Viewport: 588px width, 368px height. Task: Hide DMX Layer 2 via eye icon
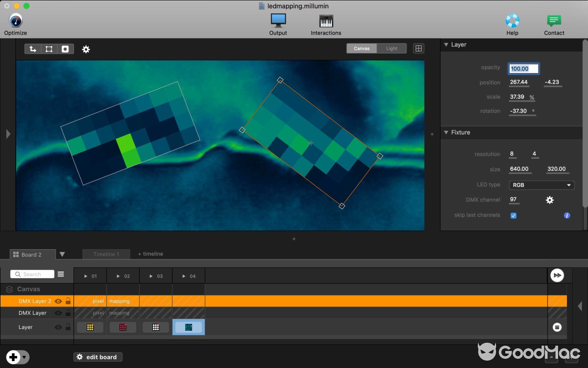coord(58,301)
